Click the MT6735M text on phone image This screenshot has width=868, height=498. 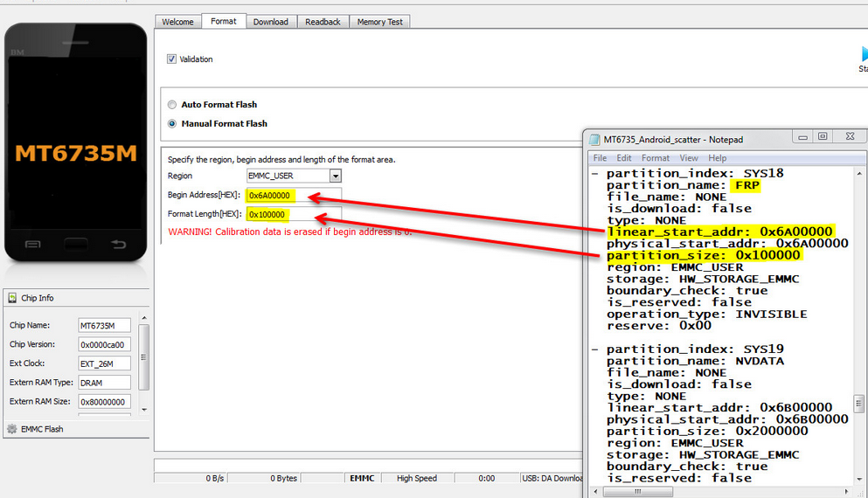(76, 153)
